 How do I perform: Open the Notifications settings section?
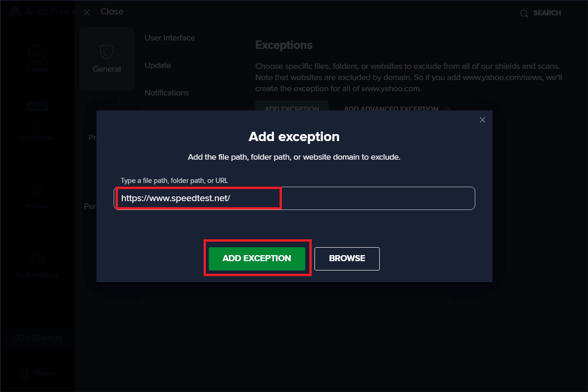[x=166, y=93]
